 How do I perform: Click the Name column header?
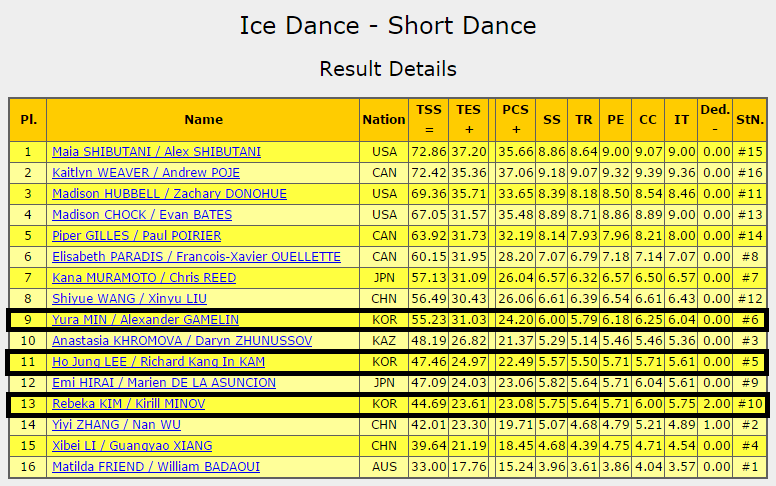coord(203,120)
